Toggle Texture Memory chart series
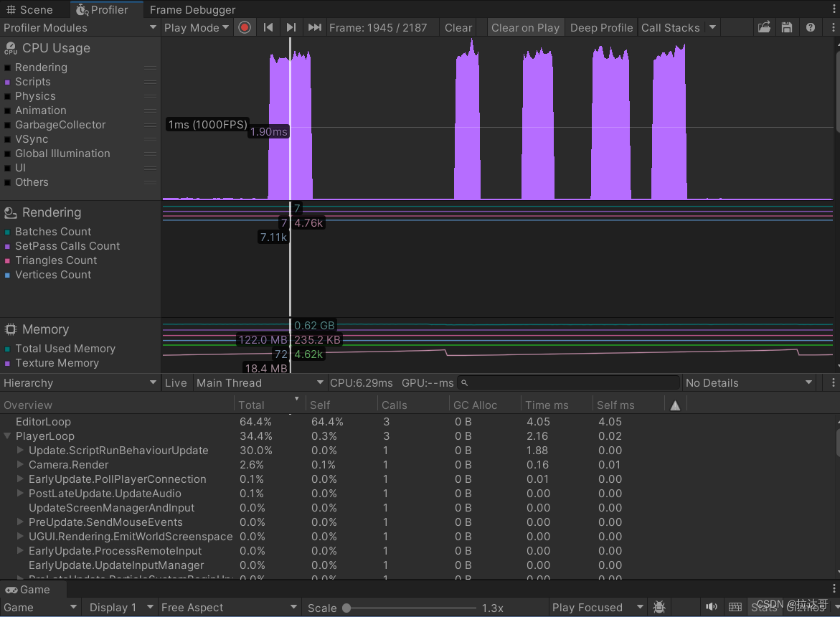The height and width of the screenshot is (617, 840). pyautogui.click(x=7, y=363)
